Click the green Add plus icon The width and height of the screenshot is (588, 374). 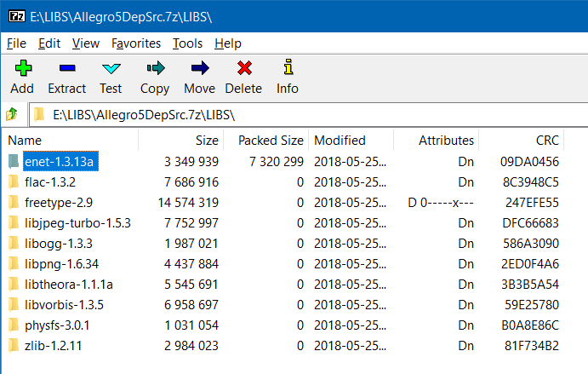point(22,68)
